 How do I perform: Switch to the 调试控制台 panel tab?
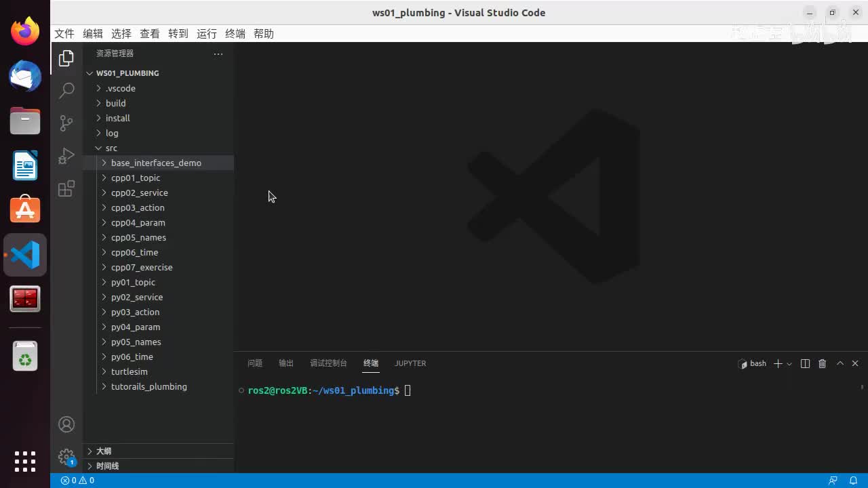click(328, 363)
